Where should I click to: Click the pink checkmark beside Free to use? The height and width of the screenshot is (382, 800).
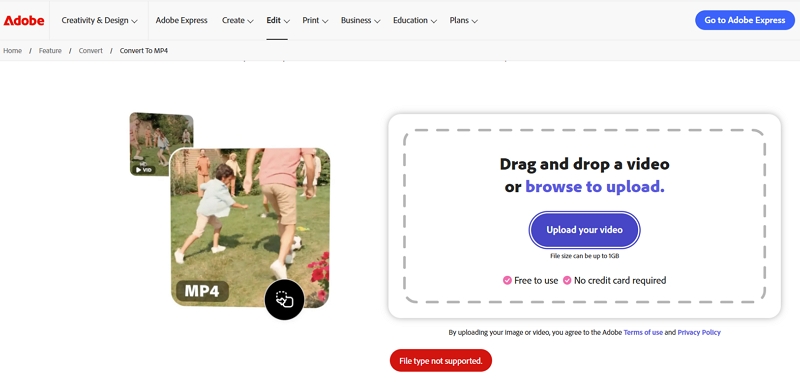507,280
